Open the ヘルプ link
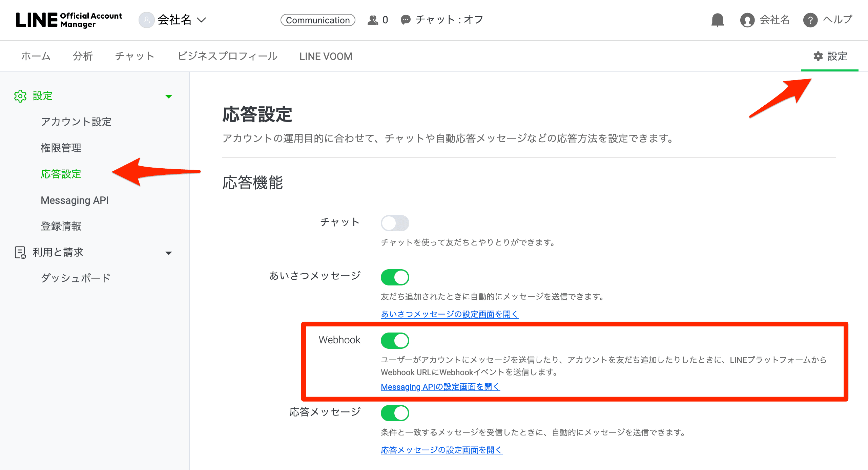 (838, 20)
